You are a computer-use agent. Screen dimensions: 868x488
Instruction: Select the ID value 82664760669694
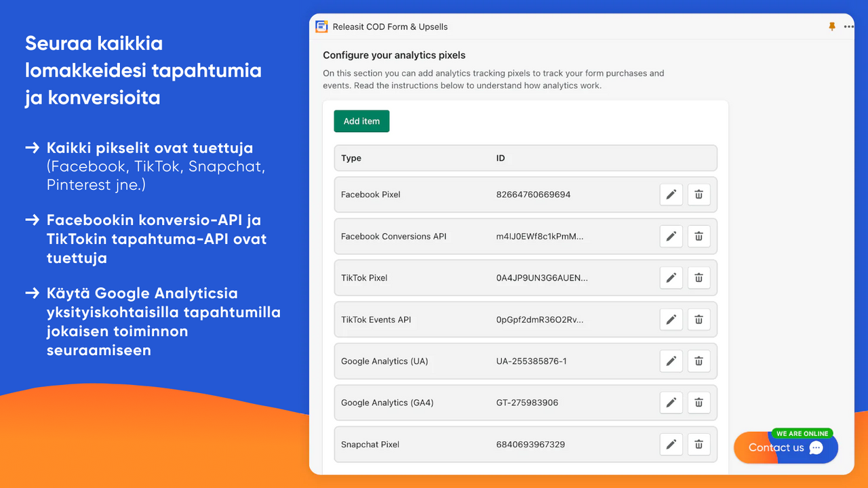click(534, 195)
